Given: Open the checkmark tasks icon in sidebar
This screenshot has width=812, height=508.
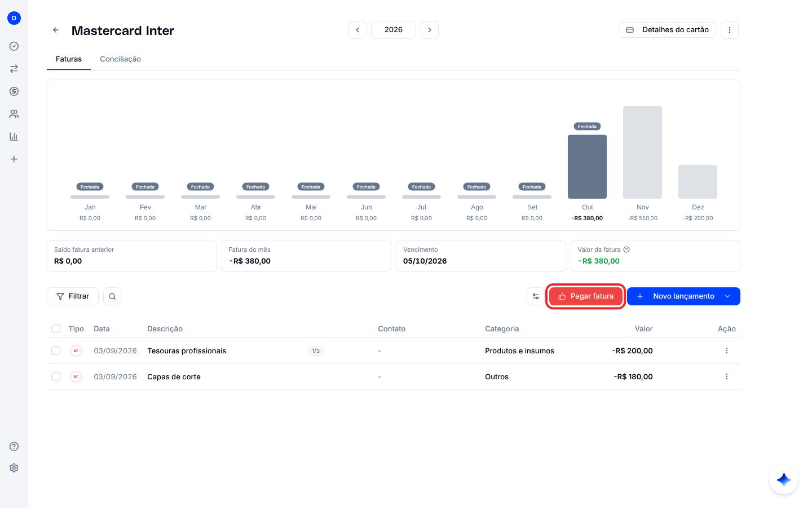Looking at the screenshot, I should pos(14,46).
